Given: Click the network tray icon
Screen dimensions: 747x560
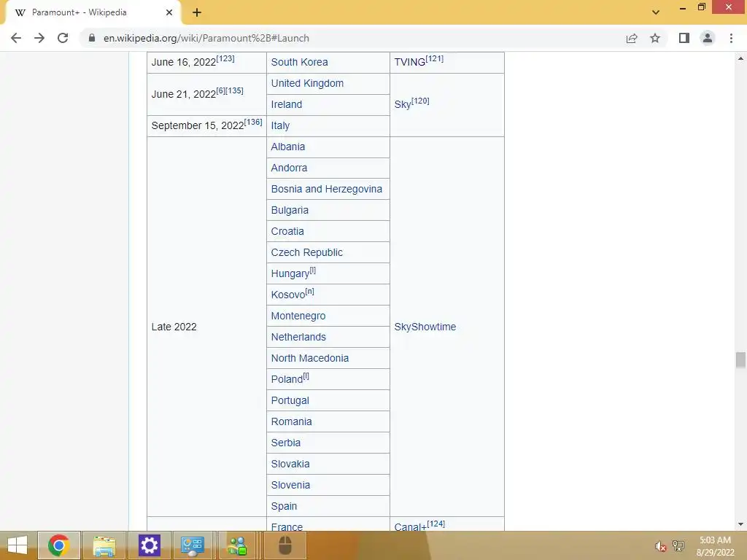Looking at the screenshot, I should click(x=678, y=546).
